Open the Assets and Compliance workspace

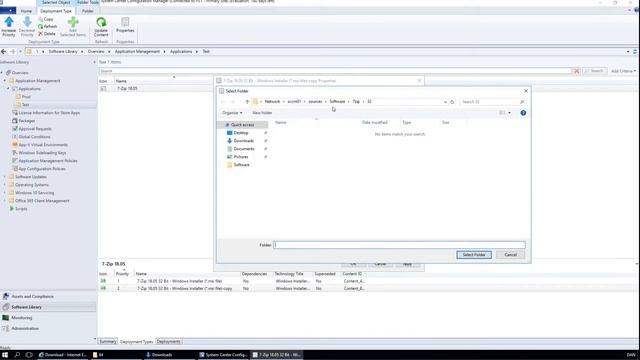click(x=48, y=296)
